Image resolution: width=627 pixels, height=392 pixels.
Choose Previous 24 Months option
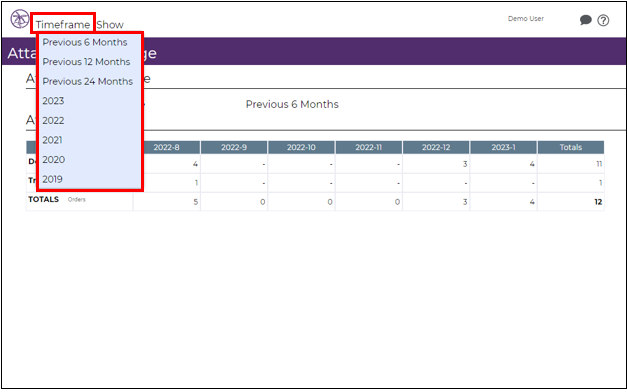pos(89,82)
